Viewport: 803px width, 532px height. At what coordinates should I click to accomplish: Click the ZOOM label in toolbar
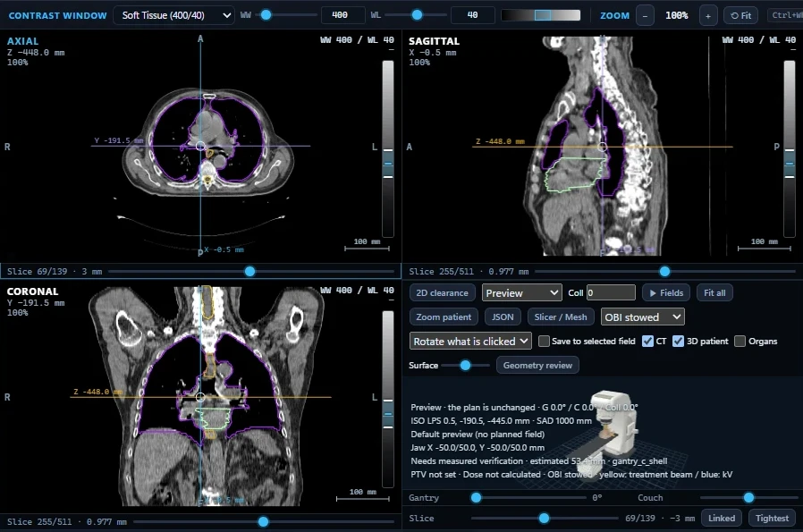[614, 15]
